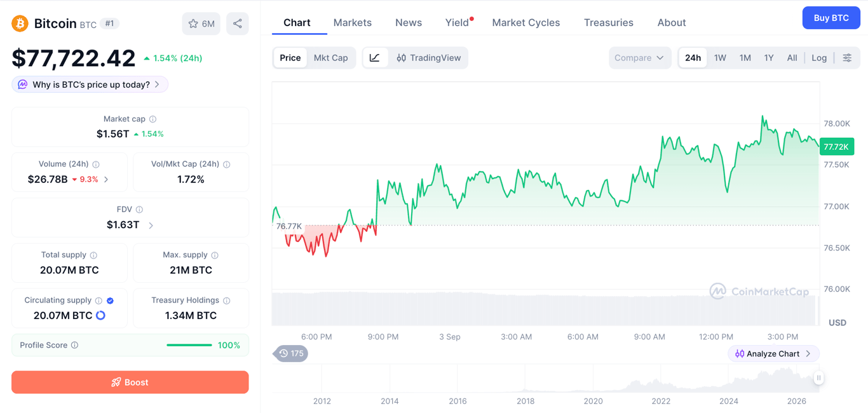
Task: Click the 9:00 AM time axis label
Action: point(649,337)
